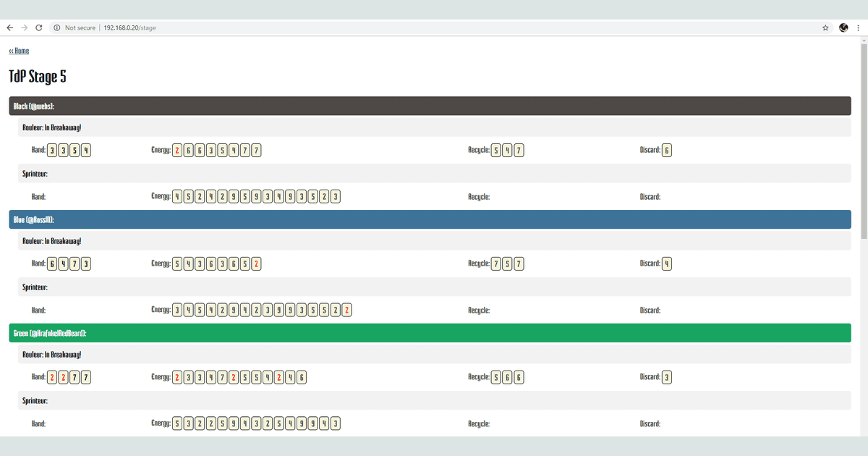Click the page vertical scrollbar thumb
868x456 pixels.
[864, 141]
